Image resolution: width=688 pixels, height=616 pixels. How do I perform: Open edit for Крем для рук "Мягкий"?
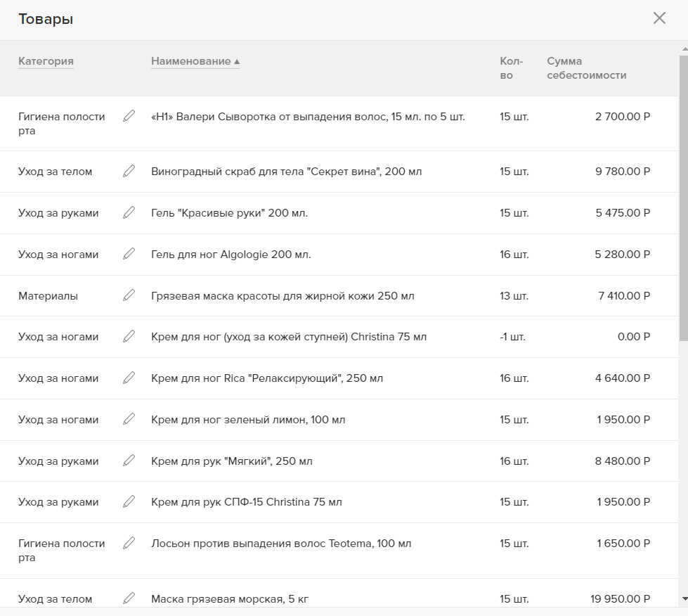pos(129,461)
